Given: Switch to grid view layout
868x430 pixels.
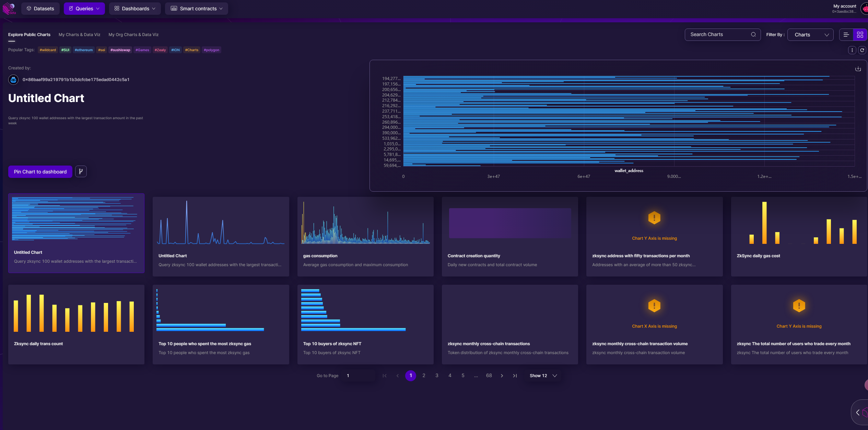Looking at the screenshot, I should (x=860, y=35).
